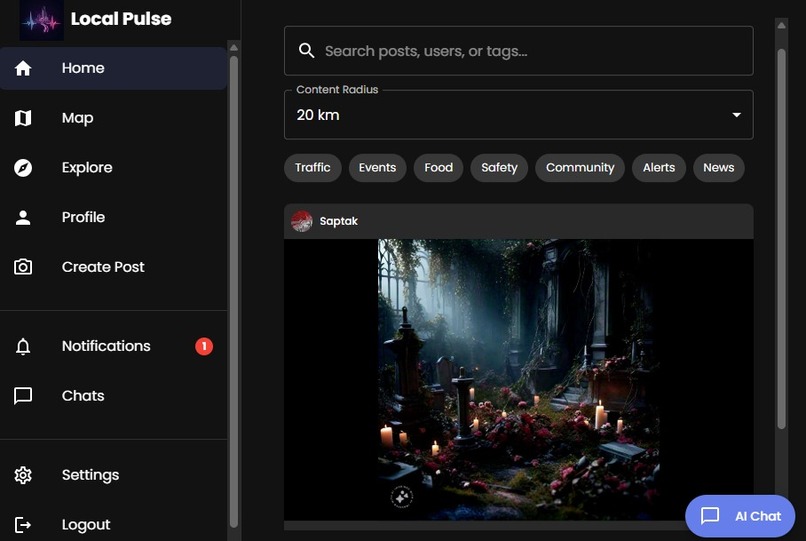
Task: Click the sidebar scrollbar up arrow
Action: 234,47
